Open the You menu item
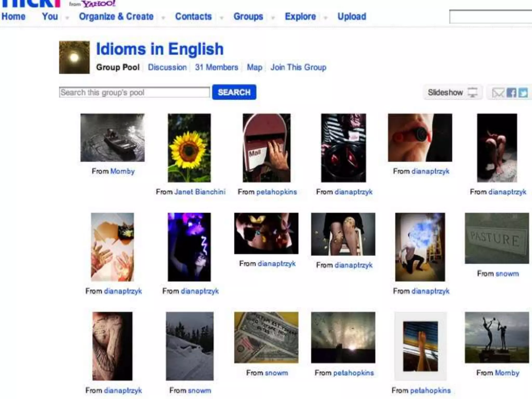 (50, 16)
